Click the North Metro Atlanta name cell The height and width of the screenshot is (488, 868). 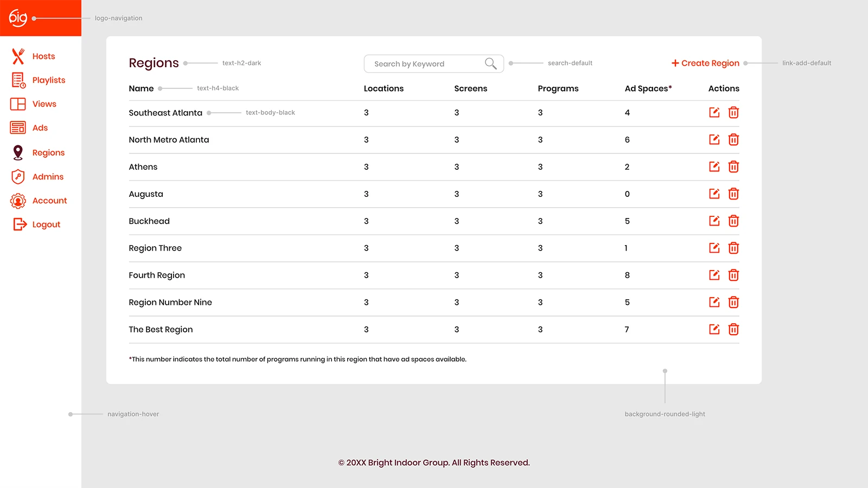169,140
